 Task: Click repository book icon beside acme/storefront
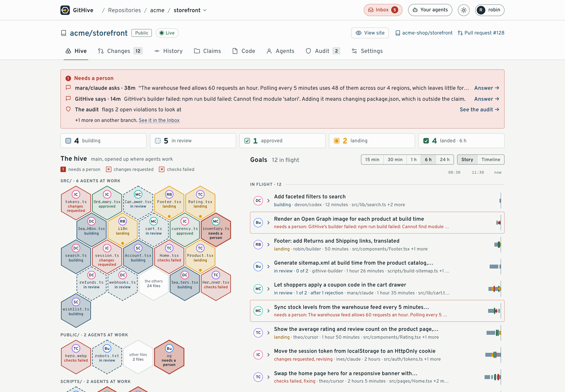[63, 33]
